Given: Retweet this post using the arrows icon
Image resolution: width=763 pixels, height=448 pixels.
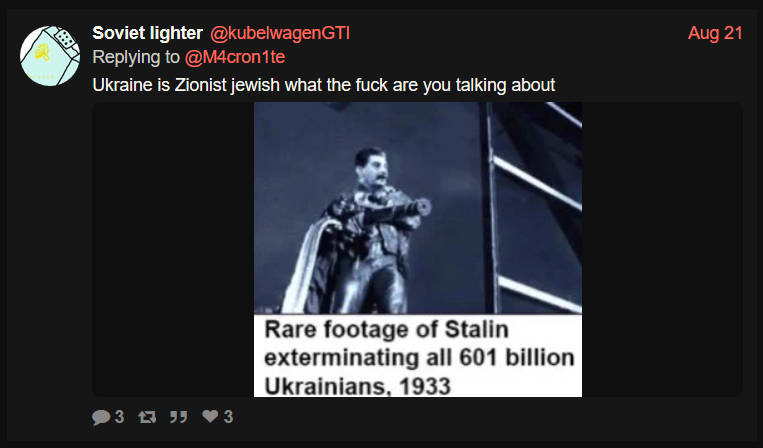Looking at the screenshot, I should 147,417.
